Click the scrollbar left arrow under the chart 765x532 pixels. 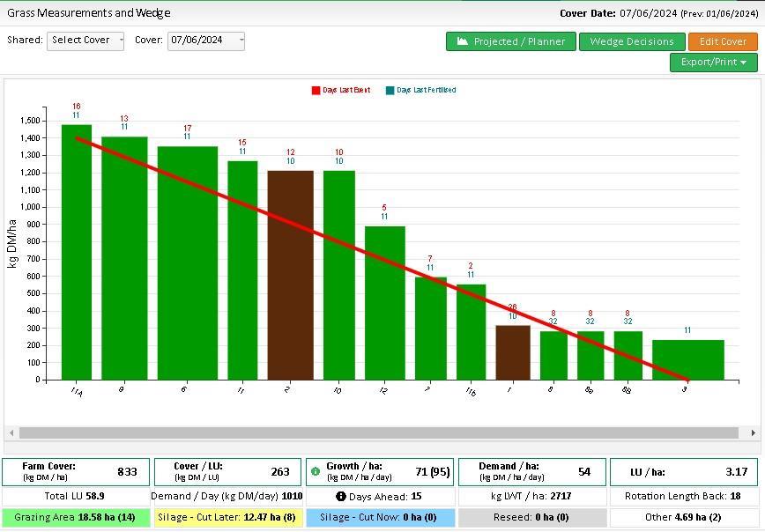pos(11,432)
